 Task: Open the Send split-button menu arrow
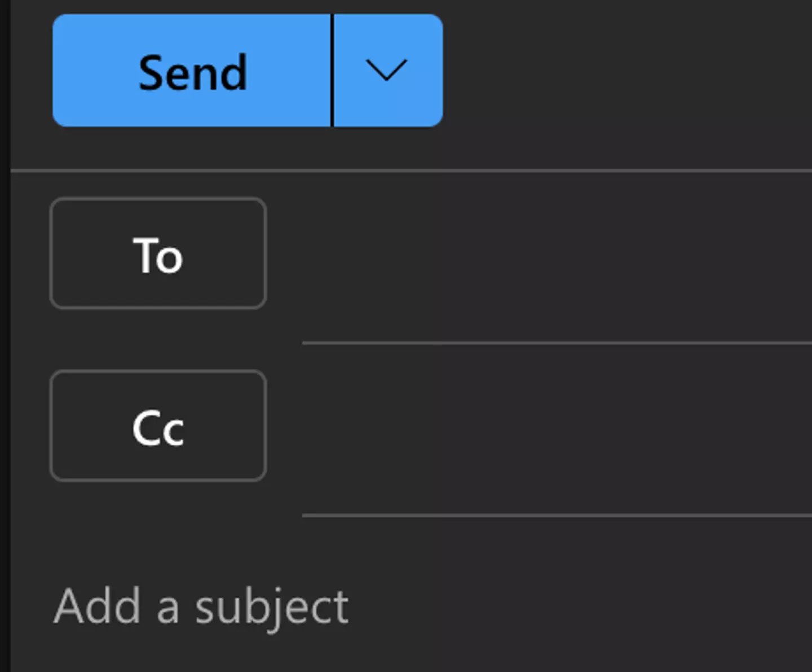click(x=387, y=71)
